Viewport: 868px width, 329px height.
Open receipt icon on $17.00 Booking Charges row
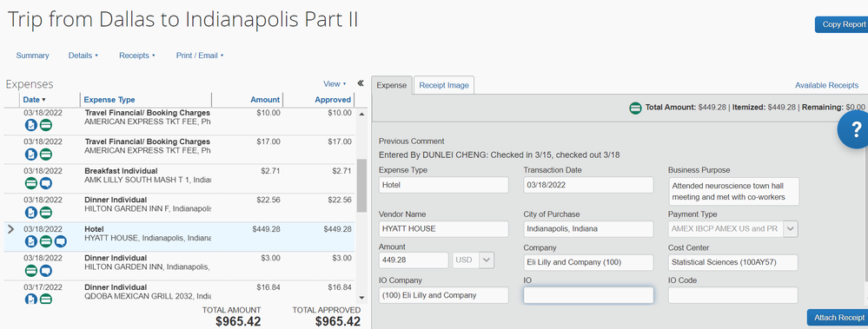point(31,155)
